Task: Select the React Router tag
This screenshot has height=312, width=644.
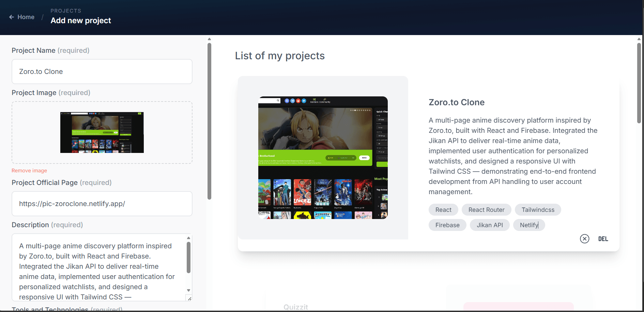Action: click(x=487, y=210)
